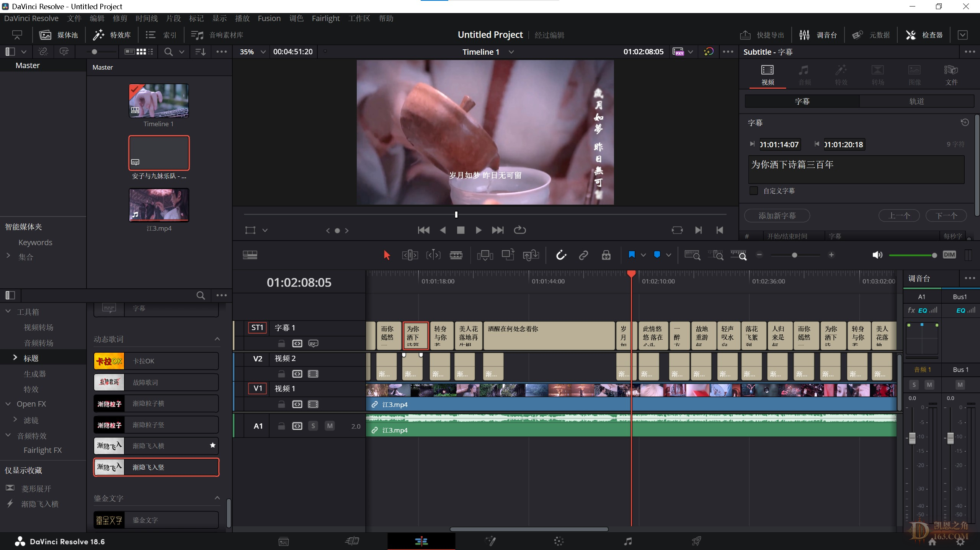Open the Fusion menu
Screen dimensions: 980x550
click(x=269, y=18)
